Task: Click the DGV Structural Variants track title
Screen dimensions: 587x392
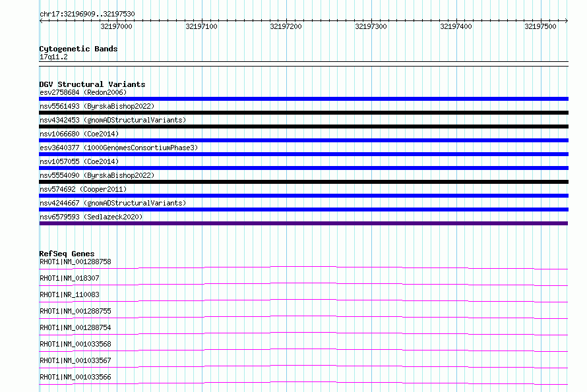Action: (92, 84)
